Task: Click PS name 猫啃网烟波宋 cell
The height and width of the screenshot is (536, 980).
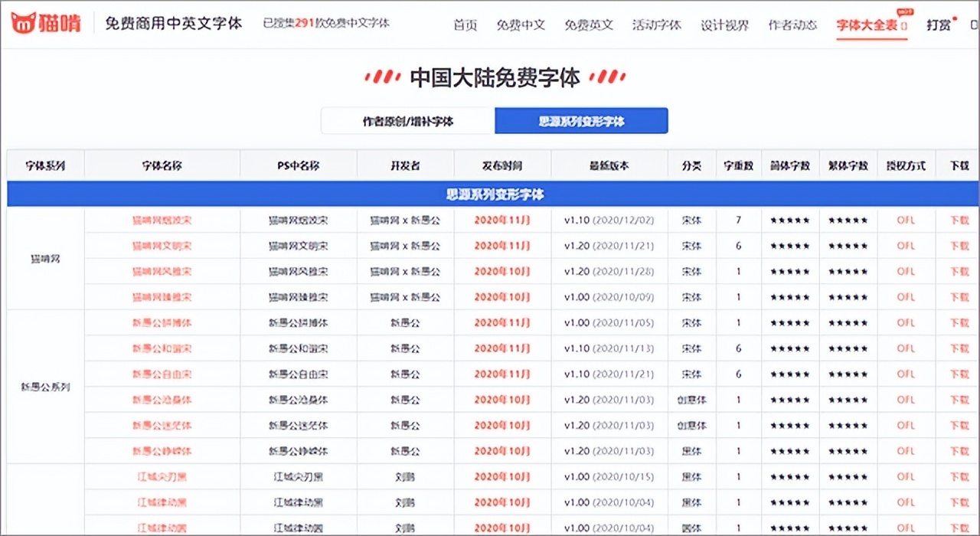Action: tap(298, 221)
